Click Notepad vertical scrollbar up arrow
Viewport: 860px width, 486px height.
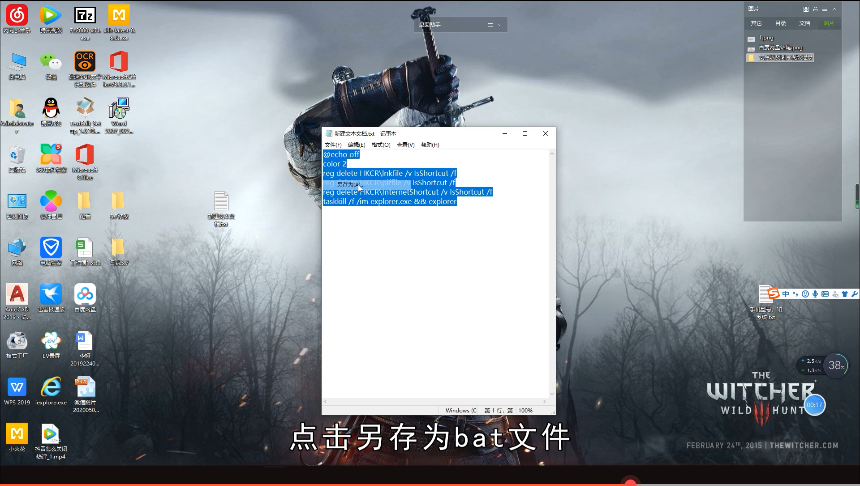(x=552, y=154)
